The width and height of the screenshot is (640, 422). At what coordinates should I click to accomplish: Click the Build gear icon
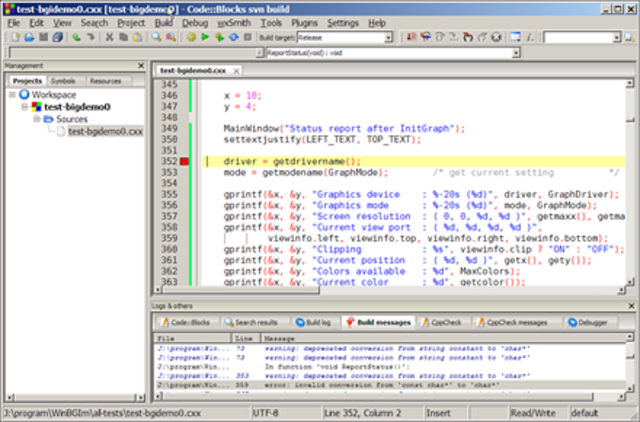click(191, 37)
